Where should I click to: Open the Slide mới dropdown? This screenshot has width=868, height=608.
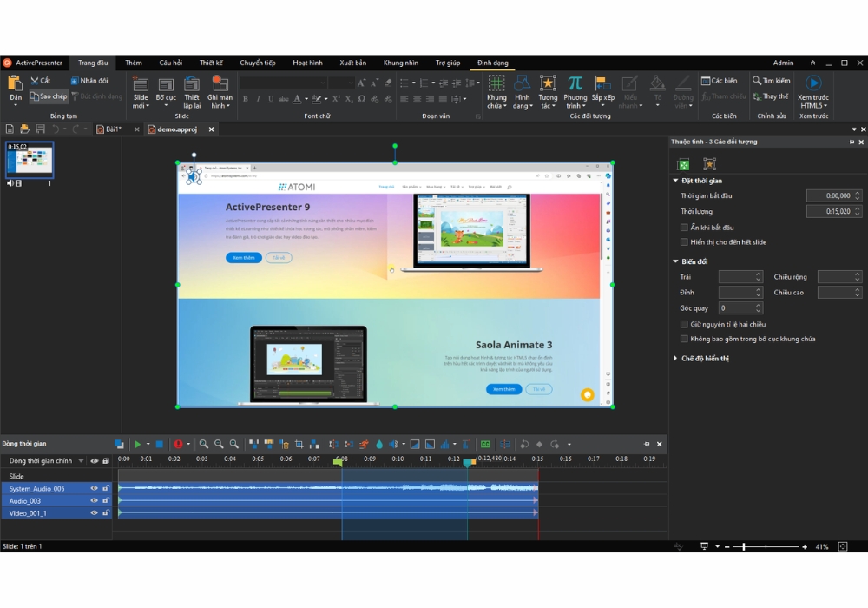[x=141, y=102]
